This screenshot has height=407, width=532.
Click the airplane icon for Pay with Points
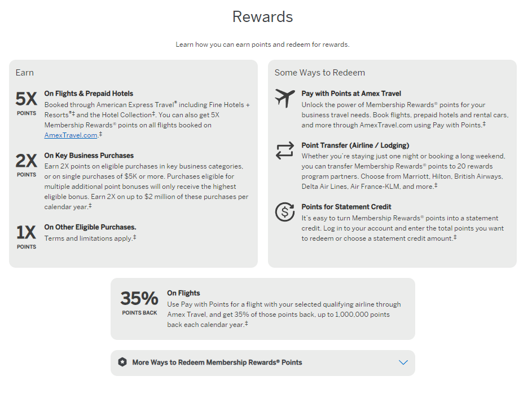point(285,98)
